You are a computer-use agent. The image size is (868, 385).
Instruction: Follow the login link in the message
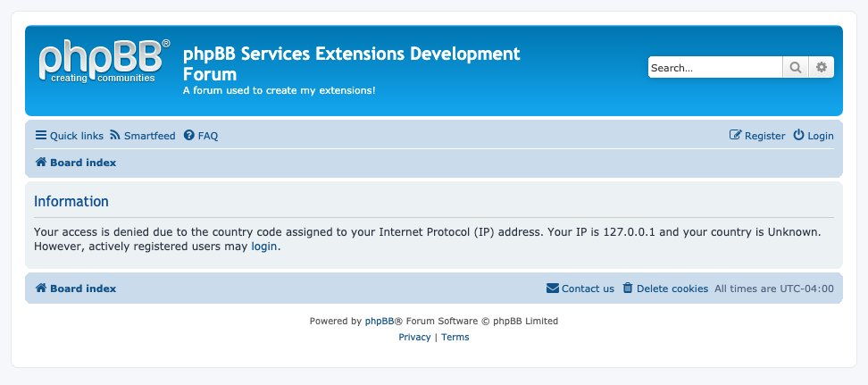coord(264,247)
